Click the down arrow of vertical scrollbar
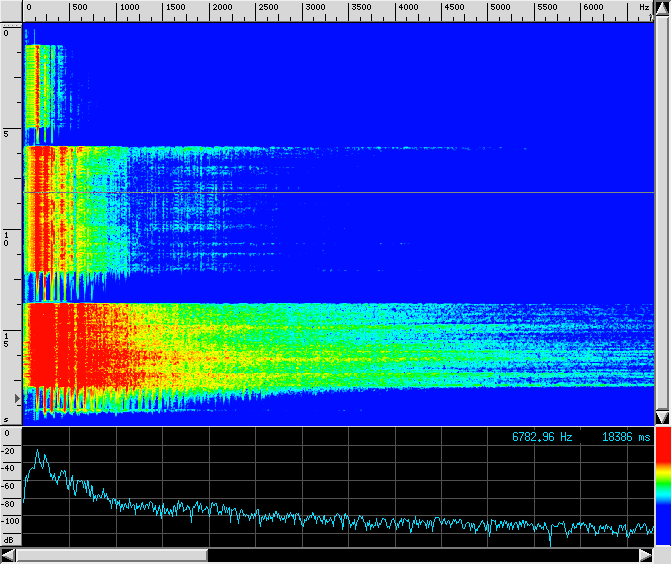Image resolution: width=671 pixels, height=564 pixels. (x=662, y=417)
